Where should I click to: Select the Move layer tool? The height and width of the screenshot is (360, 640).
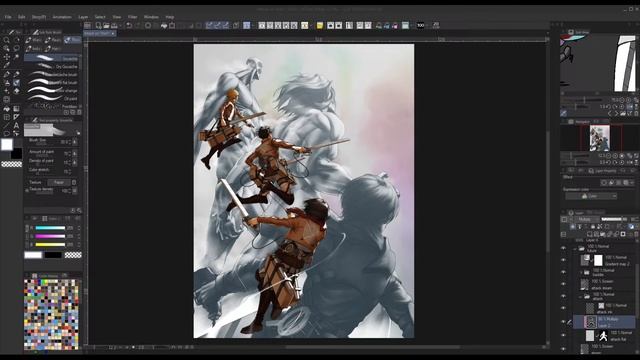coord(7,57)
